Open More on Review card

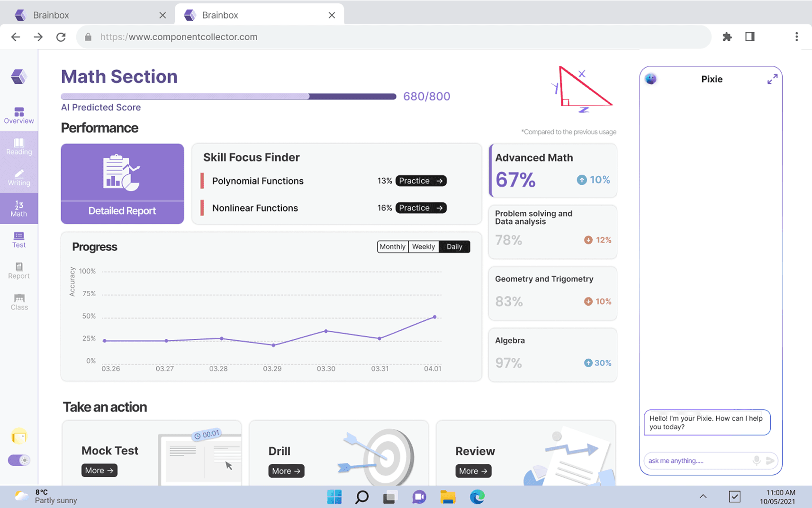473,471
